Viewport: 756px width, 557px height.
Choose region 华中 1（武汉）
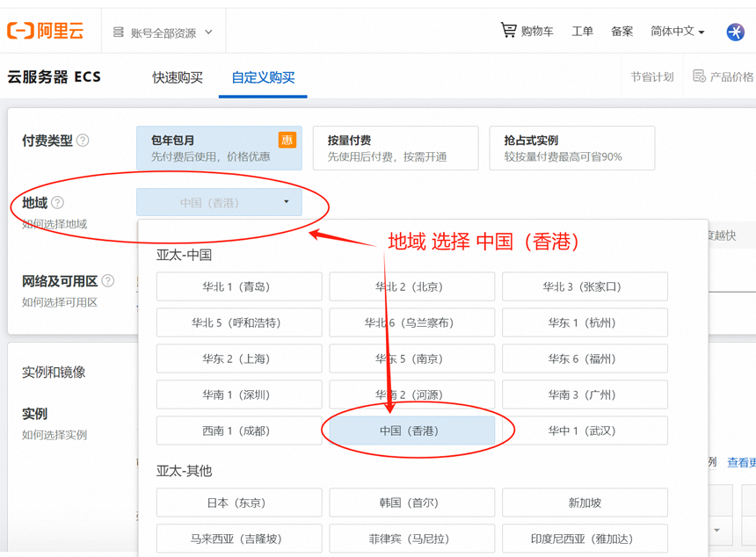click(x=585, y=430)
